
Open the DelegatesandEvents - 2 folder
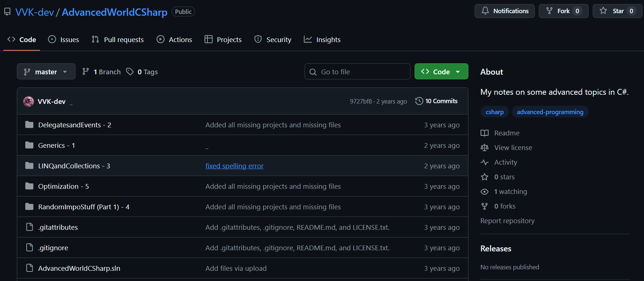tap(74, 125)
